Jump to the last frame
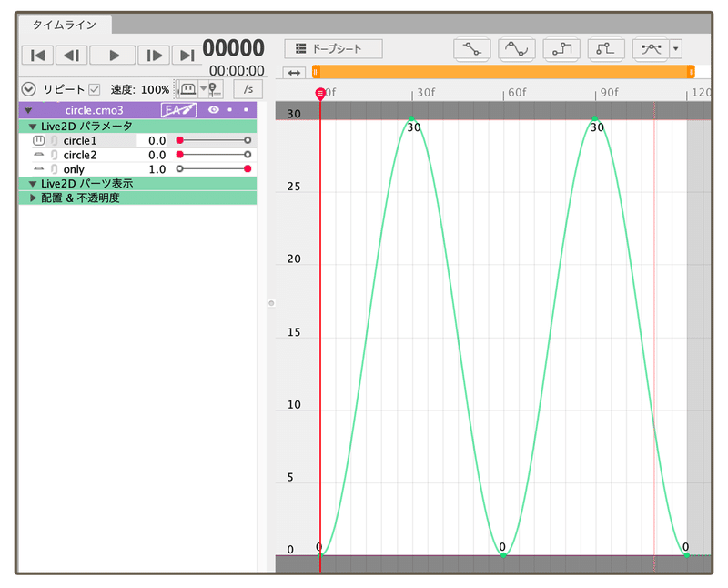728x588 pixels. tap(187, 56)
